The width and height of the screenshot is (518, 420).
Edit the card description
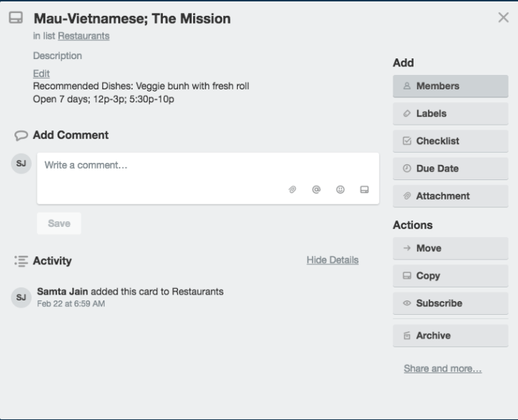(x=40, y=73)
